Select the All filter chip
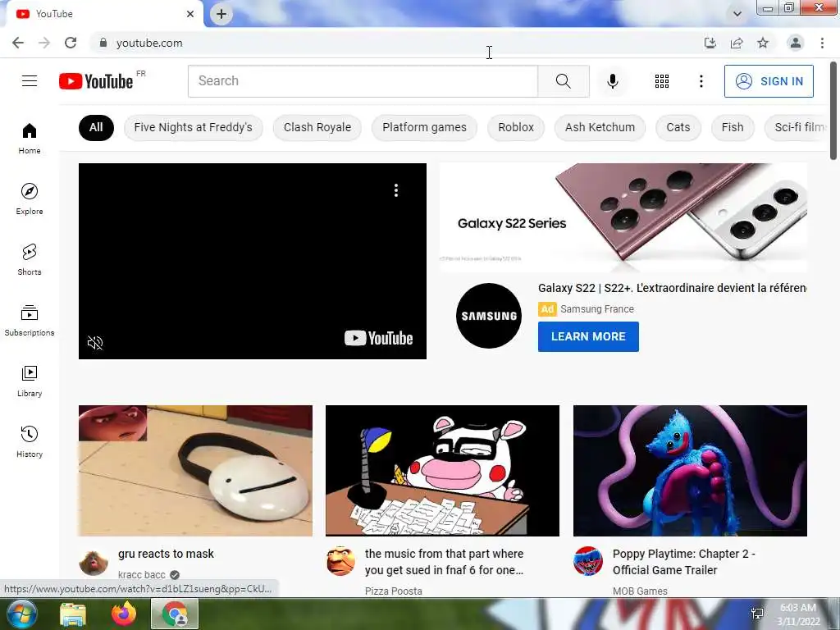Viewport: 840px width, 630px height. pos(96,127)
